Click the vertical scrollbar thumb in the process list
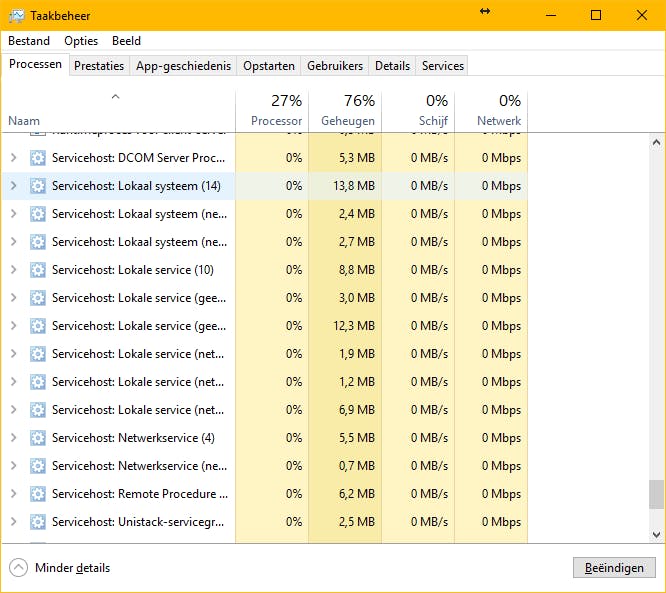The image size is (666, 593). tap(656, 494)
